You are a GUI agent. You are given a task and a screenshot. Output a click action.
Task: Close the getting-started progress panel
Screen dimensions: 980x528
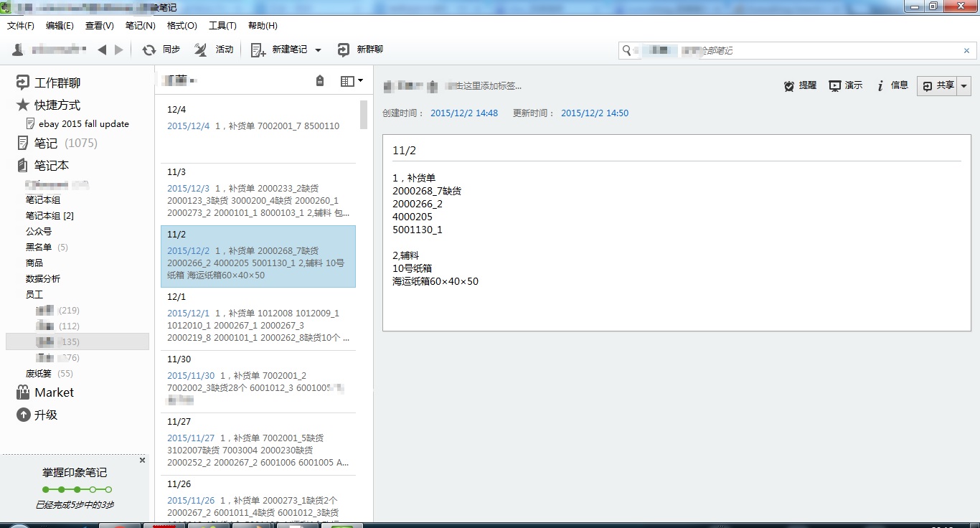142,460
